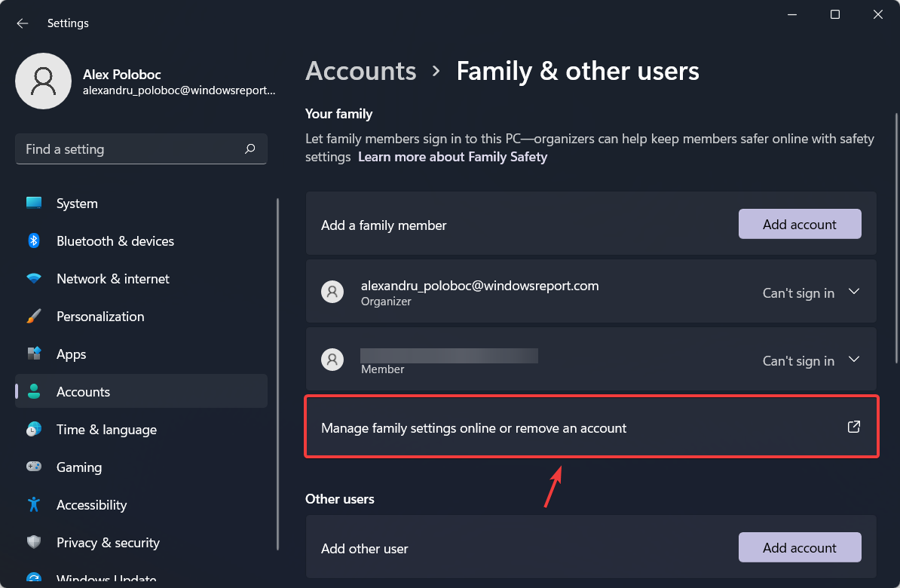The image size is (900, 588).
Task: Click the Accessibility icon
Action: coord(33,504)
